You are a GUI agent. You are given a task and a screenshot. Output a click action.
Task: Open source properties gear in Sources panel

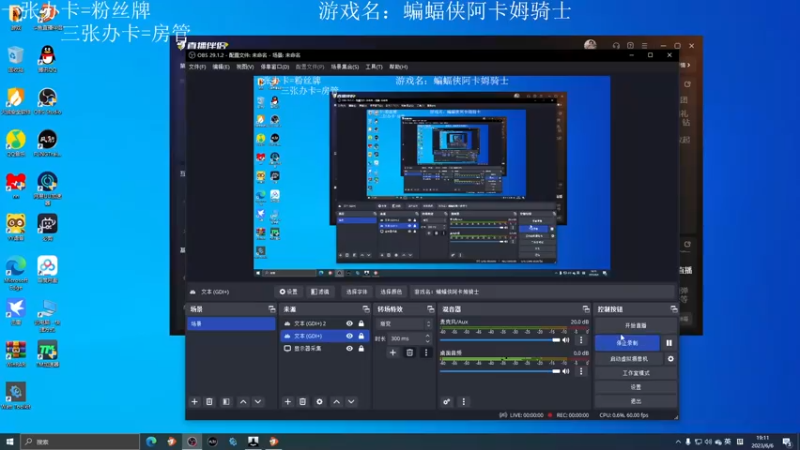pos(319,402)
